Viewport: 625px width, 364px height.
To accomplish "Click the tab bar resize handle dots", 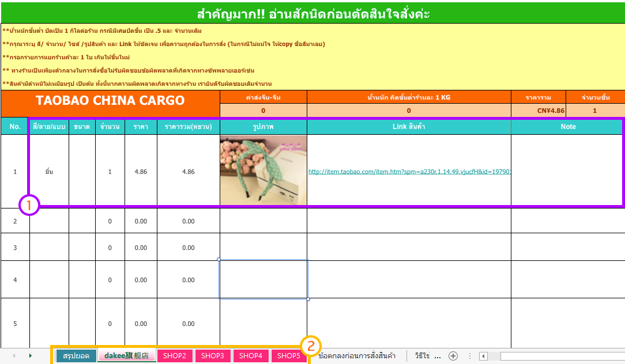I will (469, 356).
